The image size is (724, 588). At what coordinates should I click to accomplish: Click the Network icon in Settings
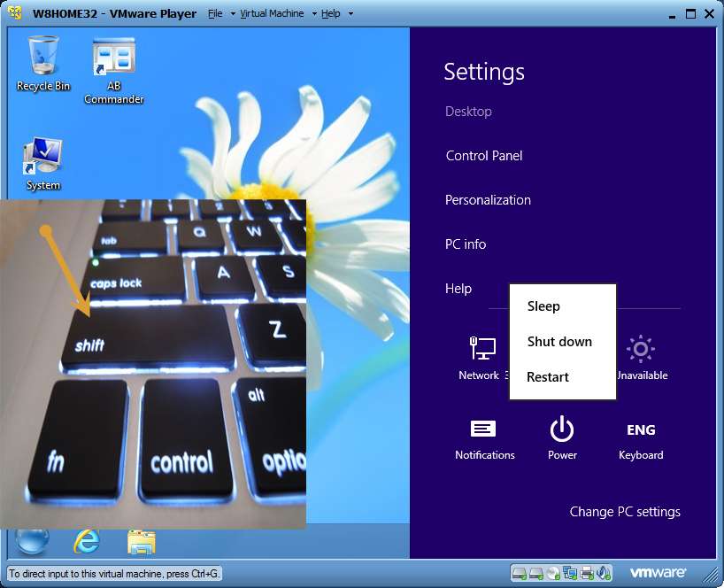[481, 350]
